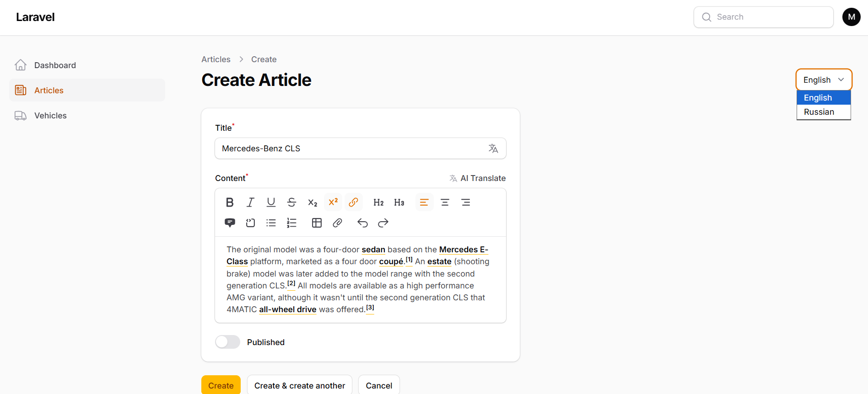Click the Articles newspaper icon in the sidebar

click(21, 90)
